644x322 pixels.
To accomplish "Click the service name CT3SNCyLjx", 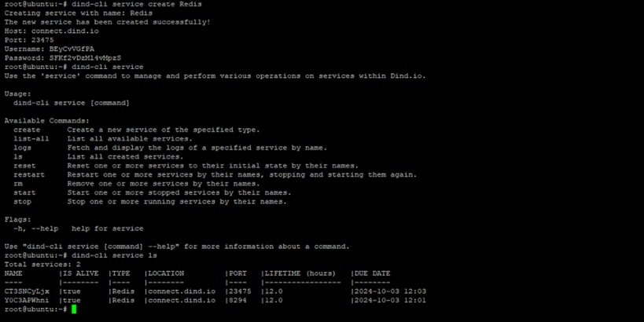I will click(27, 291).
